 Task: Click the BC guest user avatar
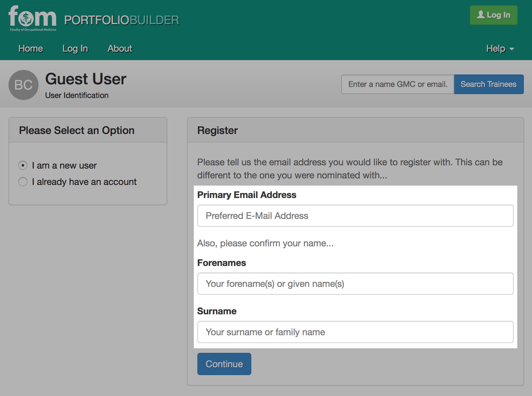(24, 85)
